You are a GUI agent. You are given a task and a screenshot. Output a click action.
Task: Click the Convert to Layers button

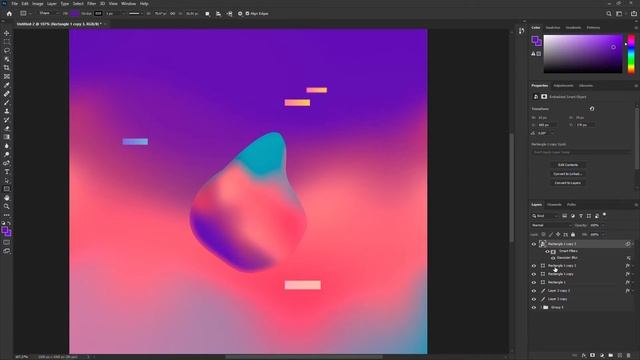click(x=568, y=183)
